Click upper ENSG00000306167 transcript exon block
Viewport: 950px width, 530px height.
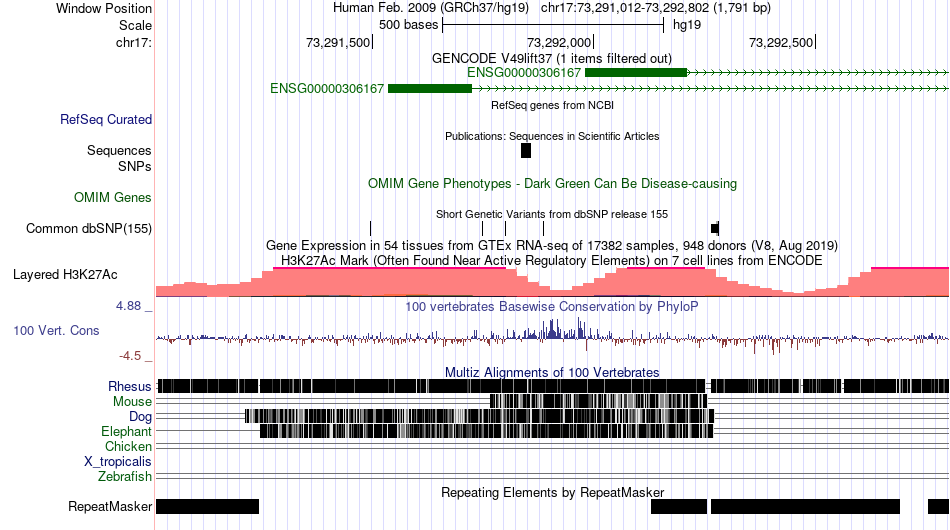636,73
